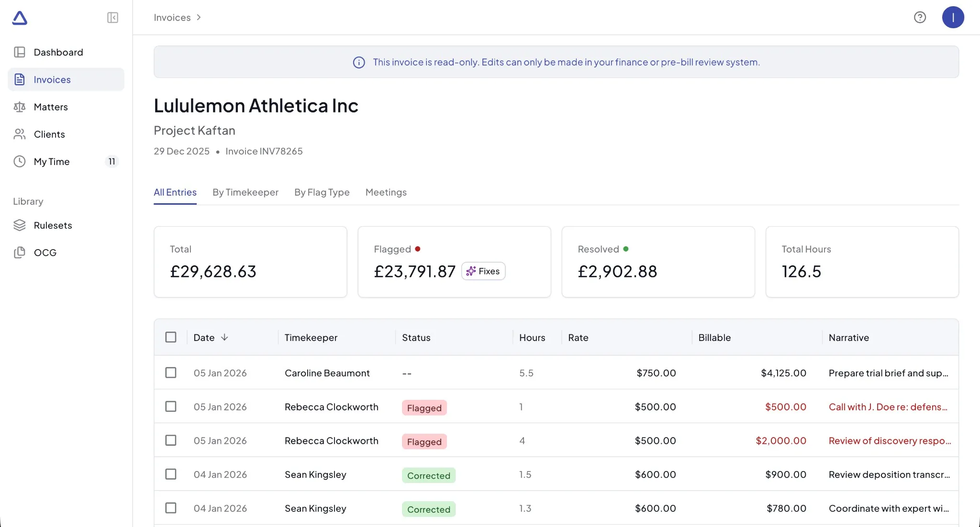Open the OCG library item

click(45, 252)
